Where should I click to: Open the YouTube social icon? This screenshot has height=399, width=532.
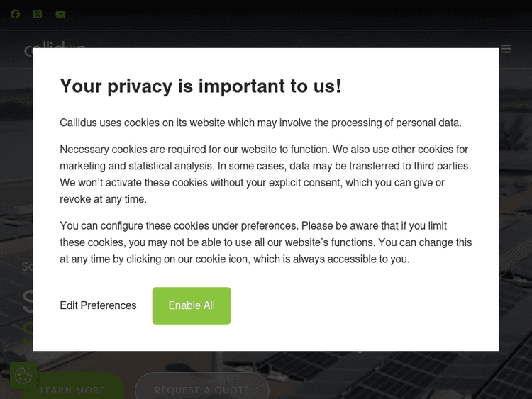tap(60, 14)
